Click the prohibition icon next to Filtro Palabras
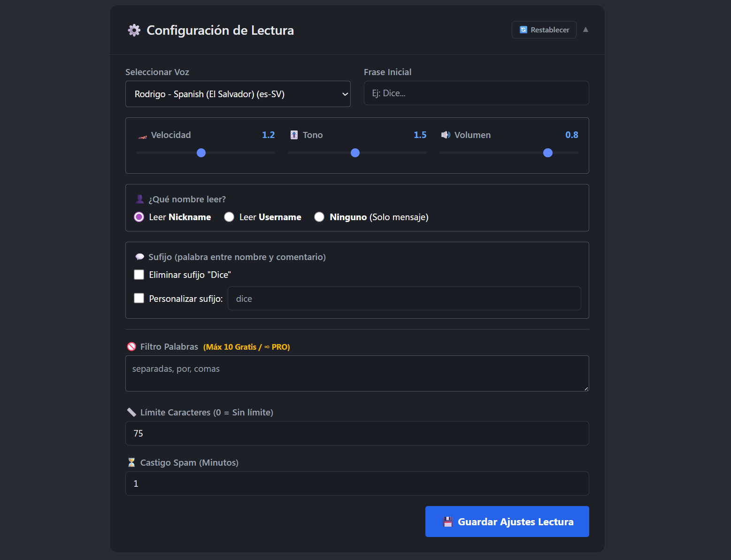The image size is (731, 560). 131,346
